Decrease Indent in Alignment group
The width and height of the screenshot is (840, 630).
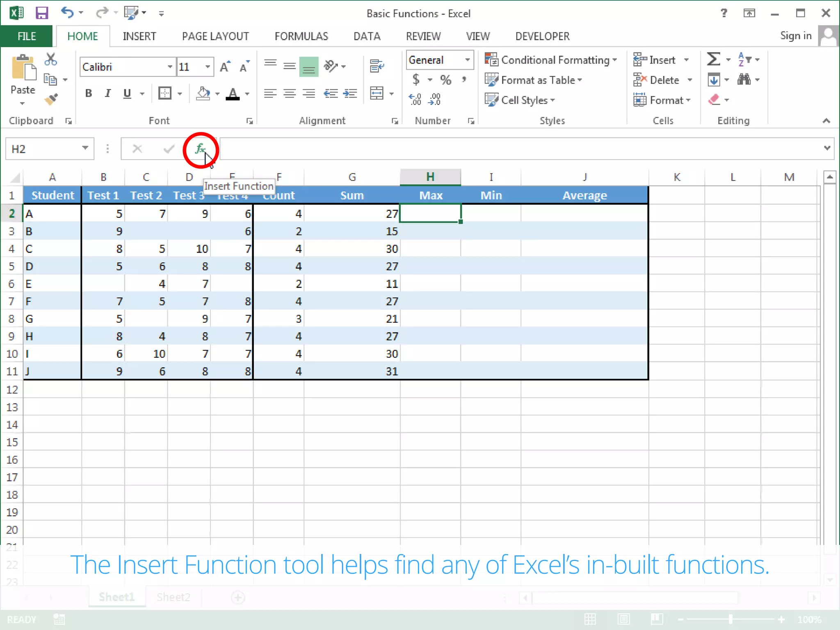point(331,94)
